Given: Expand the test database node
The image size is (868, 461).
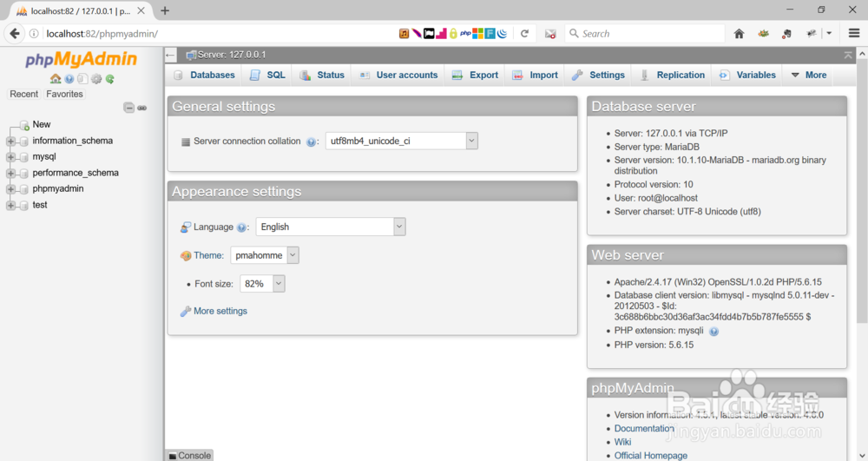Looking at the screenshot, I should 10,205.
